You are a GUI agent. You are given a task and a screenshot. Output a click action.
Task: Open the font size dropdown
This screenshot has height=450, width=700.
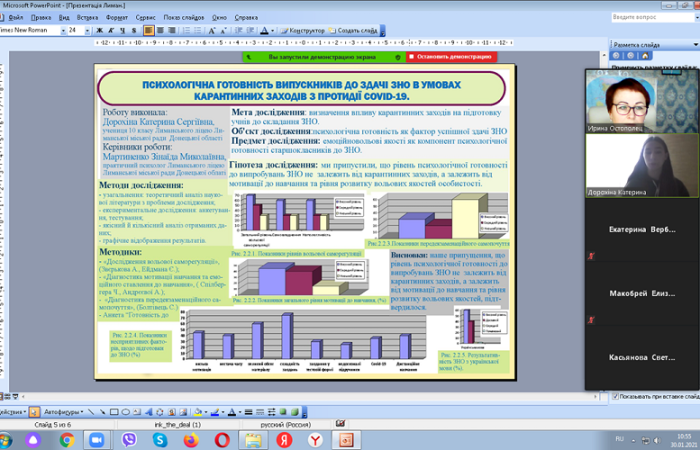(87, 30)
